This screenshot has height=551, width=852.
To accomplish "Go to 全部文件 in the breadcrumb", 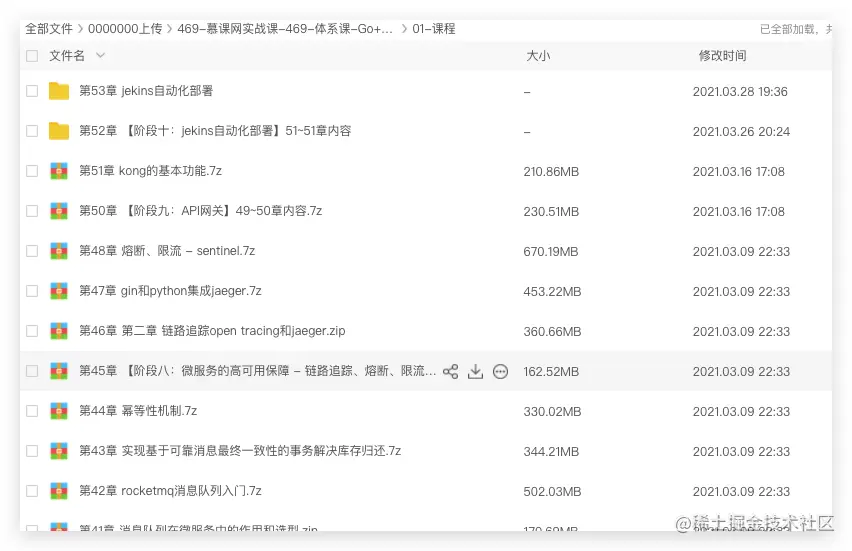I will tap(48, 29).
